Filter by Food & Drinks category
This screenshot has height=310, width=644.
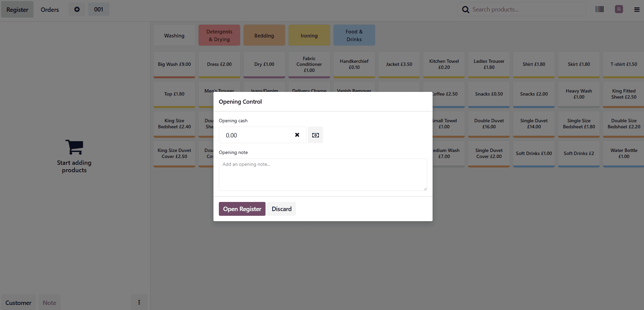354,35
